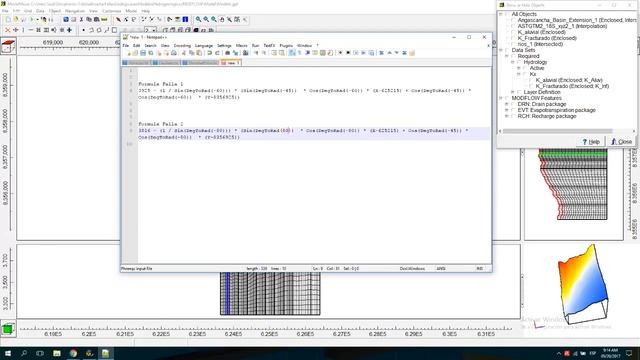Open ModelMuse Customize menu
Viewport: 640px width, 360px height.
coord(111,11)
